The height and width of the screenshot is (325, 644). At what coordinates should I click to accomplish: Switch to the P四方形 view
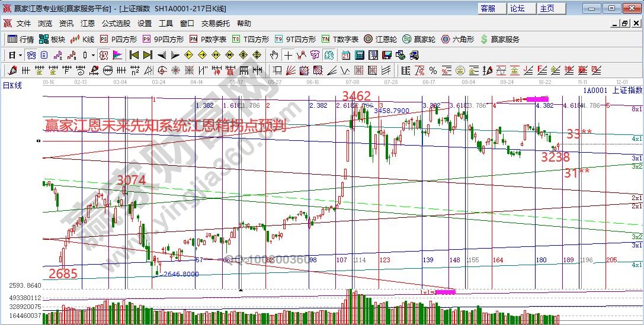click(x=118, y=39)
